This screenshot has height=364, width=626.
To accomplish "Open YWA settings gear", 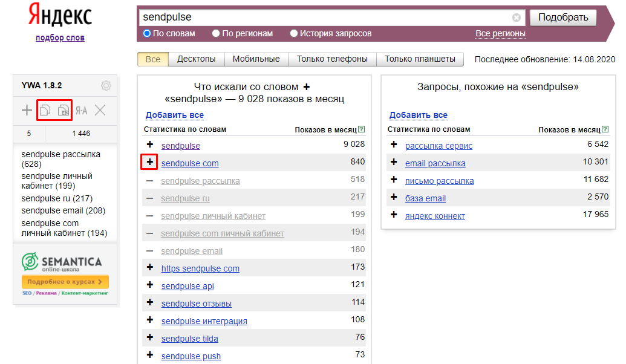I will (106, 86).
